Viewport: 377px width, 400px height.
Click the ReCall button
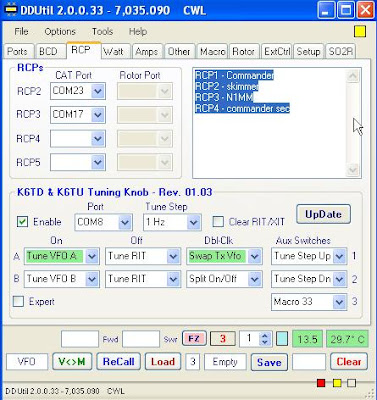pos(119,362)
